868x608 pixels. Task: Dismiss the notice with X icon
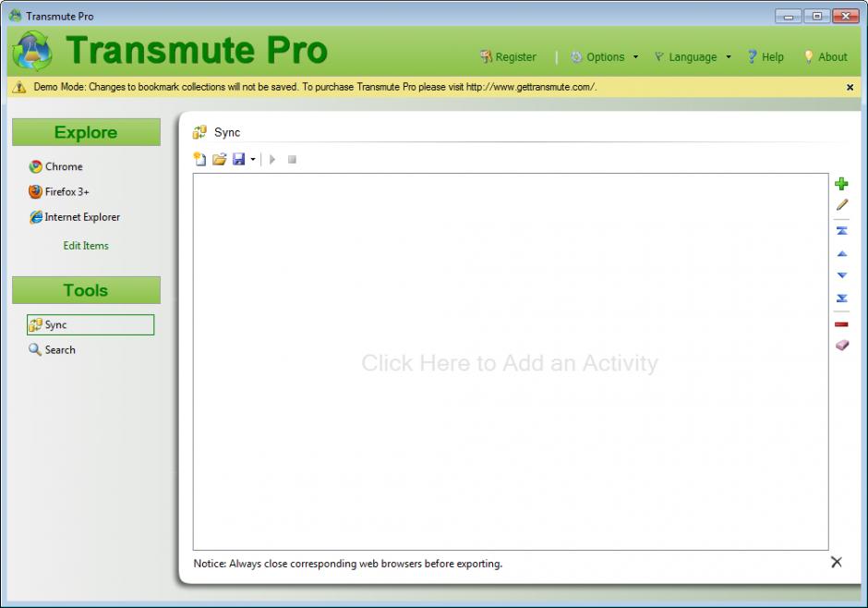(x=837, y=562)
